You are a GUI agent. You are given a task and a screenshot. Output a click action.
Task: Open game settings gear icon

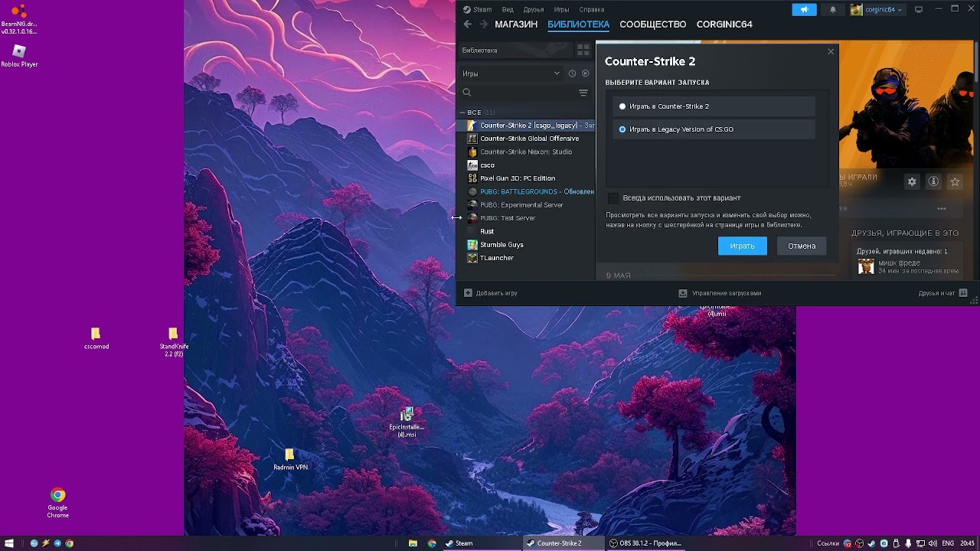[x=912, y=182]
